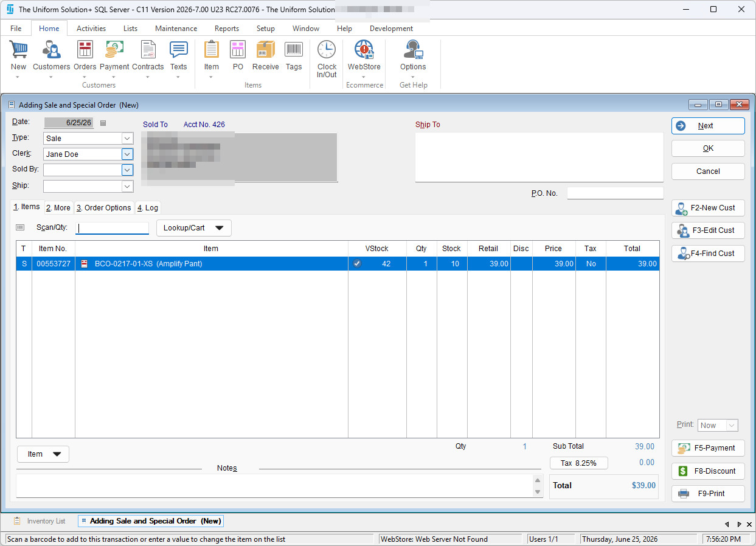Viewport: 756px width, 546px height.
Task: Switch to the 4. Log tab
Action: (147, 208)
